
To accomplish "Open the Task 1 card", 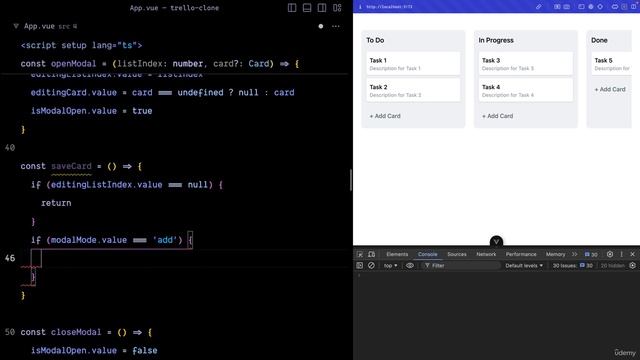I will [413, 64].
